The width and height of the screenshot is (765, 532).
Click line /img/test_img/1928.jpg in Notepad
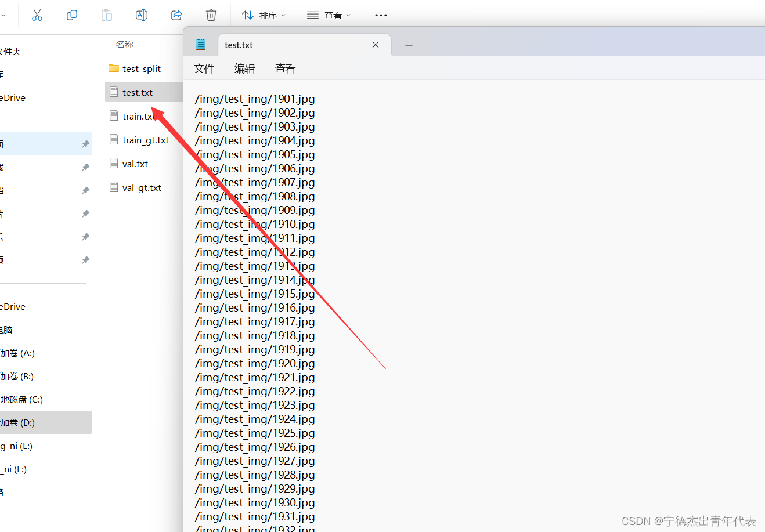[255, 475]
